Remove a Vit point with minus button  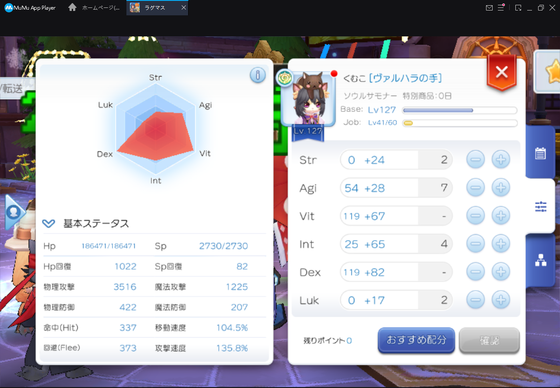(476, 216)
